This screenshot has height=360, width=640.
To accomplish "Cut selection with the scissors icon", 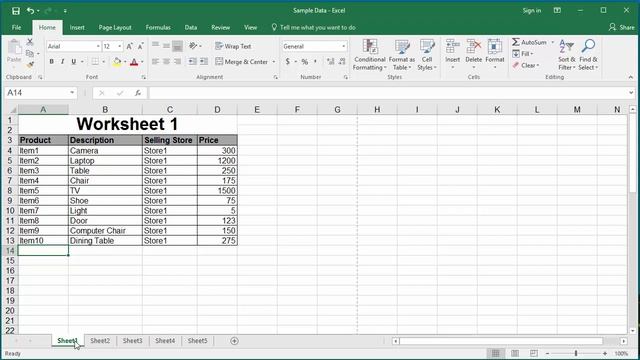I will click(30, 42).
